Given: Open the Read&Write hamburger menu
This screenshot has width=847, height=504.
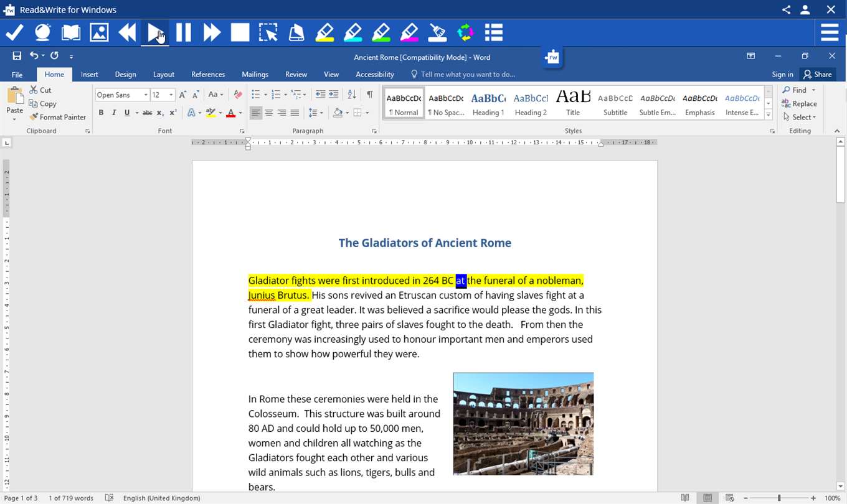Looking at the screenshot, I should (830, 32).
